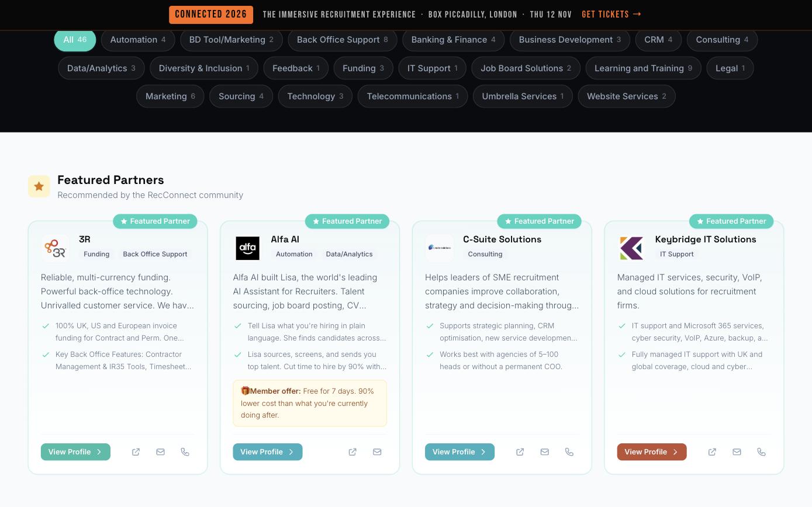Filter by Feedback category
The height and width of the screenshot is (507, 812).
tap(296, 68)
